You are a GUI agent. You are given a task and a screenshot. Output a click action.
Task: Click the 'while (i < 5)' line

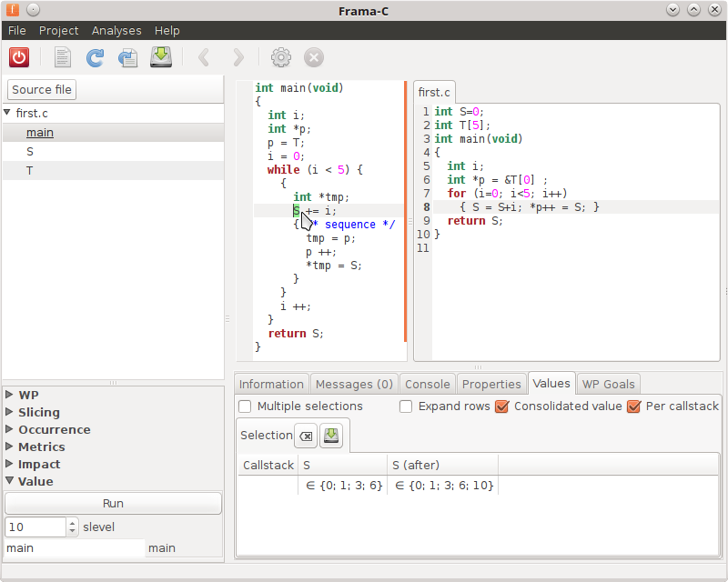[x=315, y=170]
